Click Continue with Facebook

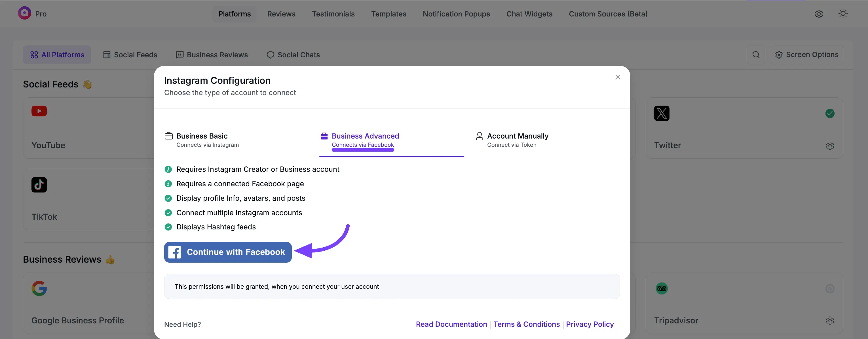(227, 252)
